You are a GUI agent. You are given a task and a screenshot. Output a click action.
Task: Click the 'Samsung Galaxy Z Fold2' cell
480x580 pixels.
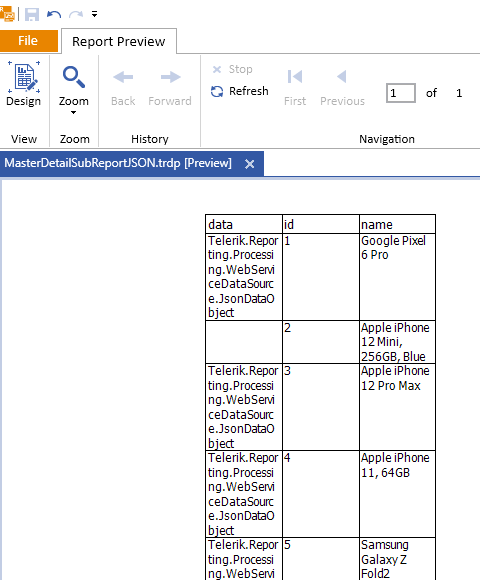pyautogui.click(x=398, y=559)
